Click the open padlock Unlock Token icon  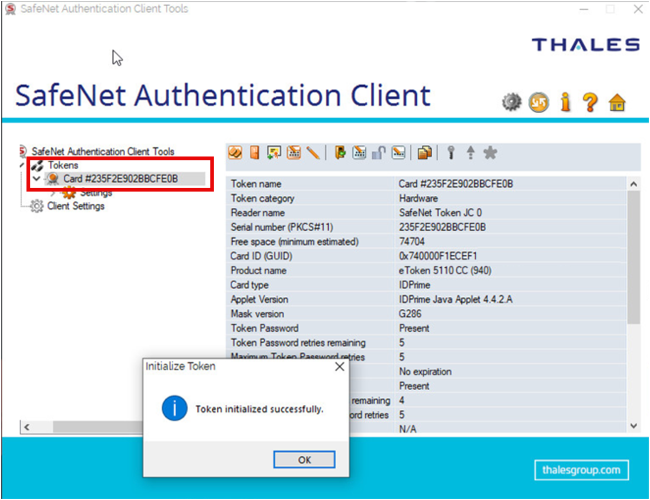point(378,153)
